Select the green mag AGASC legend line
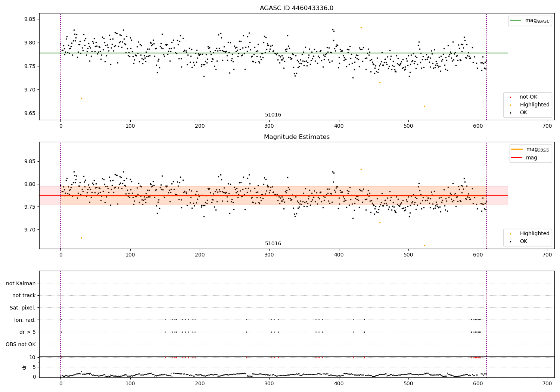Viewport: 560px width, 392px height. click(x=516, y=21)
